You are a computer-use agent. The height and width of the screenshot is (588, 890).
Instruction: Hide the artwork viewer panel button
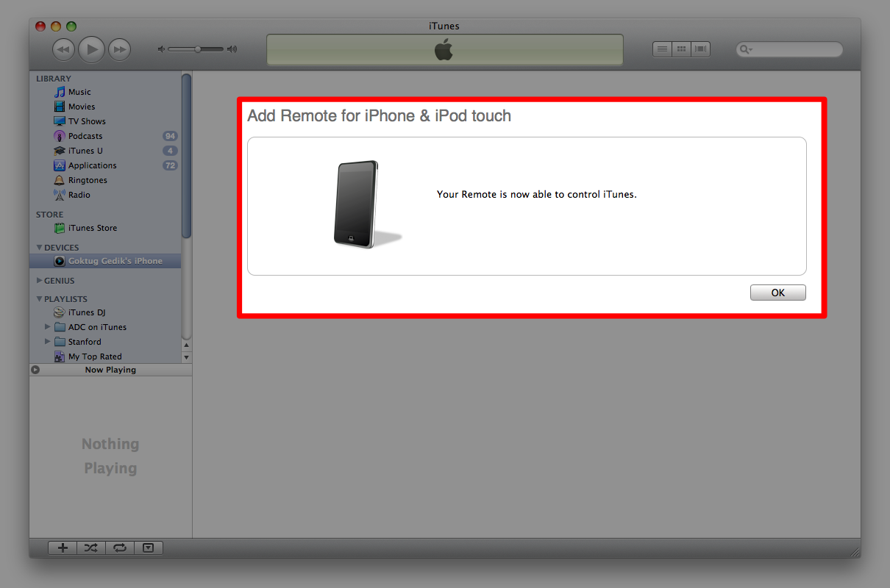point(149,548)
